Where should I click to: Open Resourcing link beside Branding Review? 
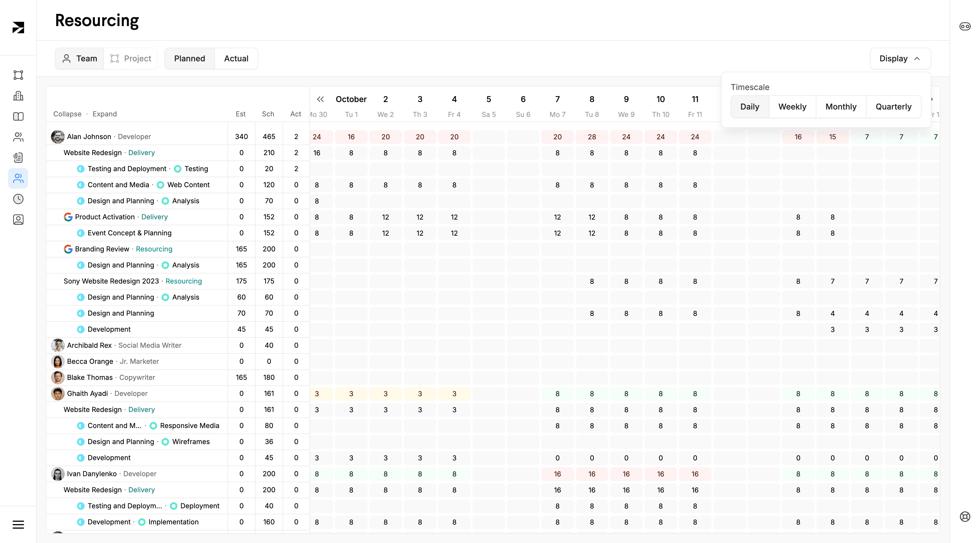[154, 249]
